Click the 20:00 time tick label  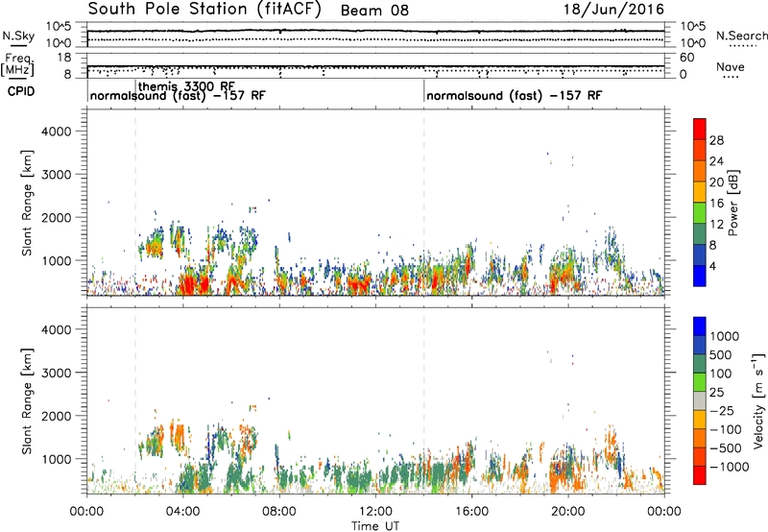tap(568, 512)
